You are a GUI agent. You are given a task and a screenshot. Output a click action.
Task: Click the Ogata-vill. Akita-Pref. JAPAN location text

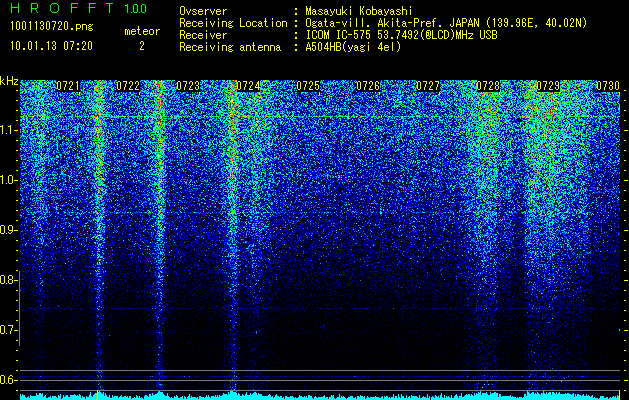tap(446, 23)
